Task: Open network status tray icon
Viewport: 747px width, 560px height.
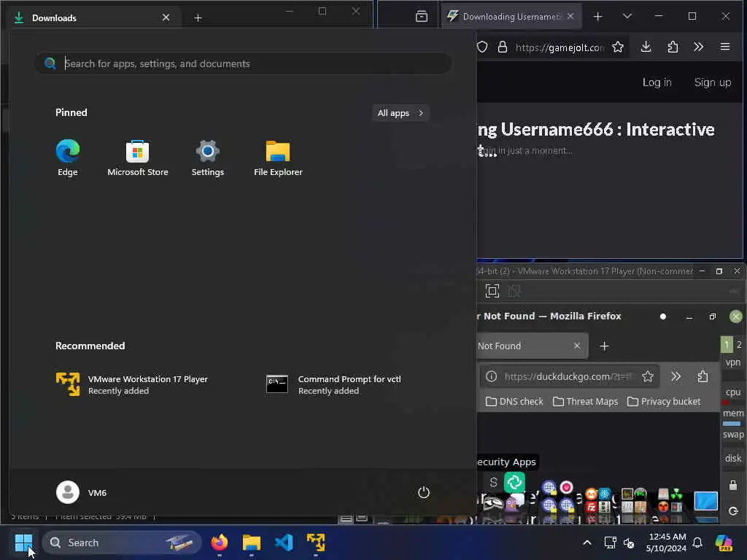Action: point(611,542)
